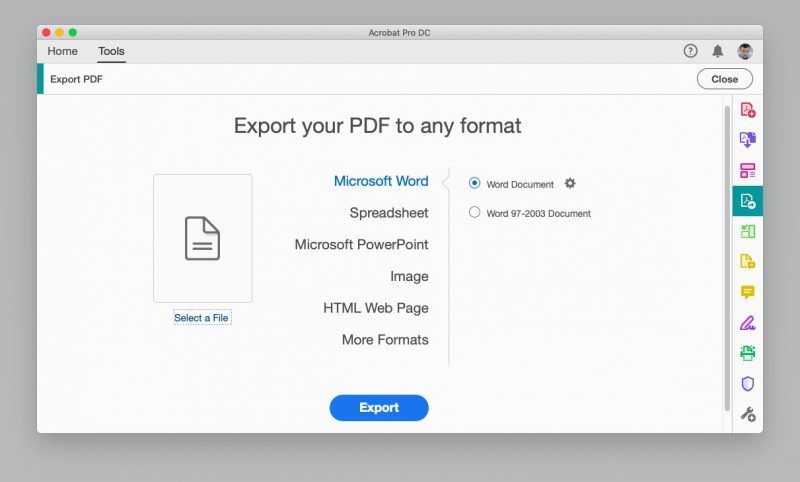Open the green Scan & OCR printer icon
The width and height of the screenshot is (800, 482).
pos(747,353)
